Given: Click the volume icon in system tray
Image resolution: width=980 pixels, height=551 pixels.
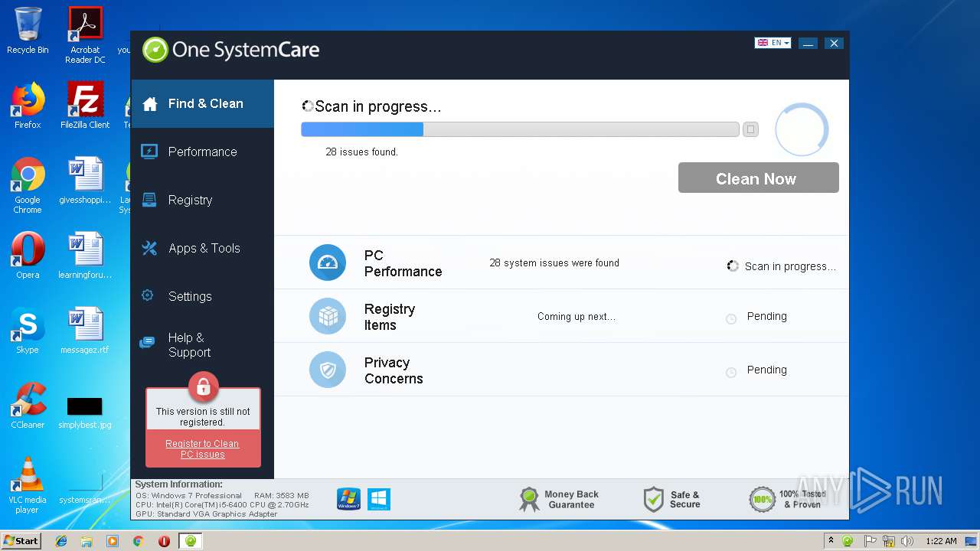Looking at the screenshot, I should 906,541.
